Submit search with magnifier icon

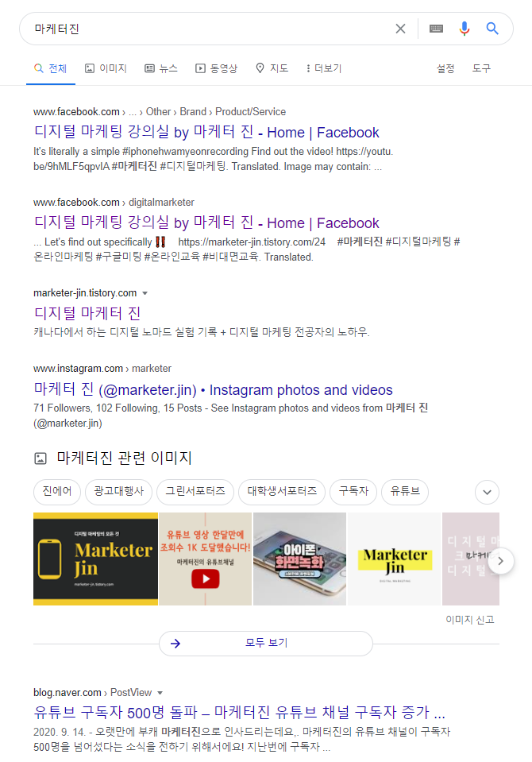(x=492, y=29)
